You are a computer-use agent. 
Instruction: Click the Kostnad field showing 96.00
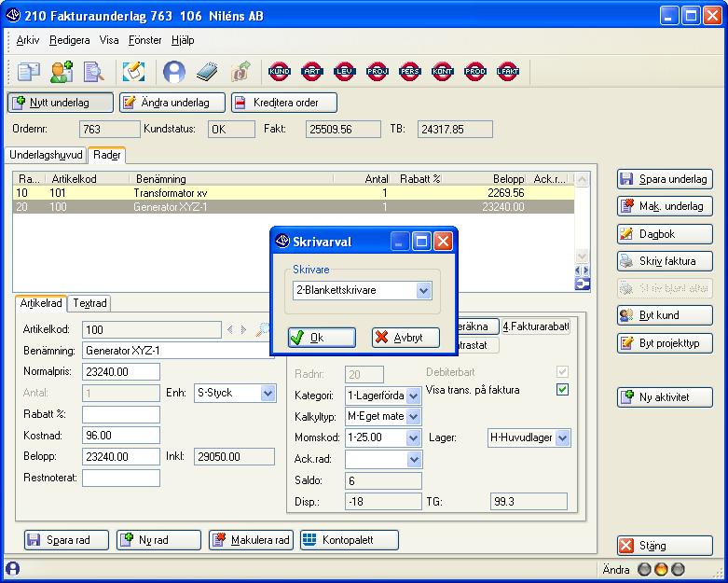pos(121,436)
